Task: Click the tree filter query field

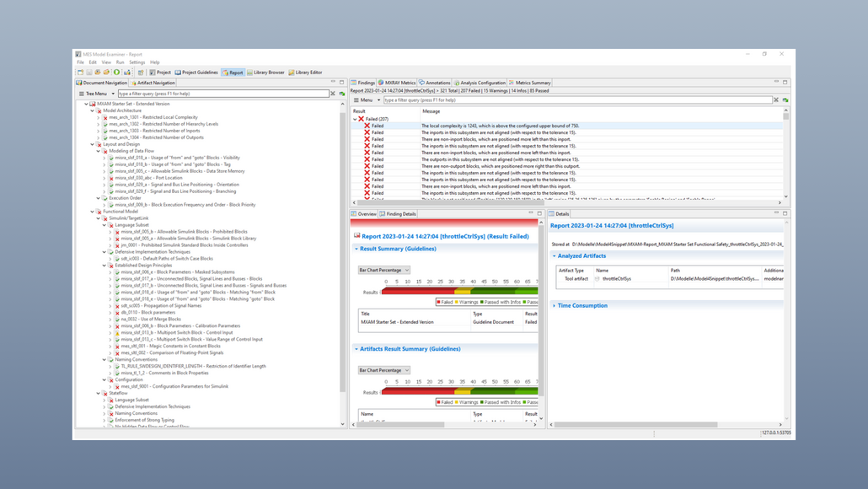Action: [x=223, y=94]
